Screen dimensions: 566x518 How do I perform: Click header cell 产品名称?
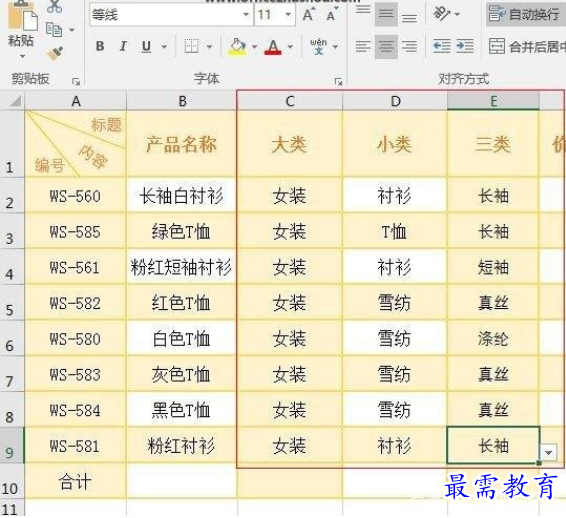[x=182, y=144]
